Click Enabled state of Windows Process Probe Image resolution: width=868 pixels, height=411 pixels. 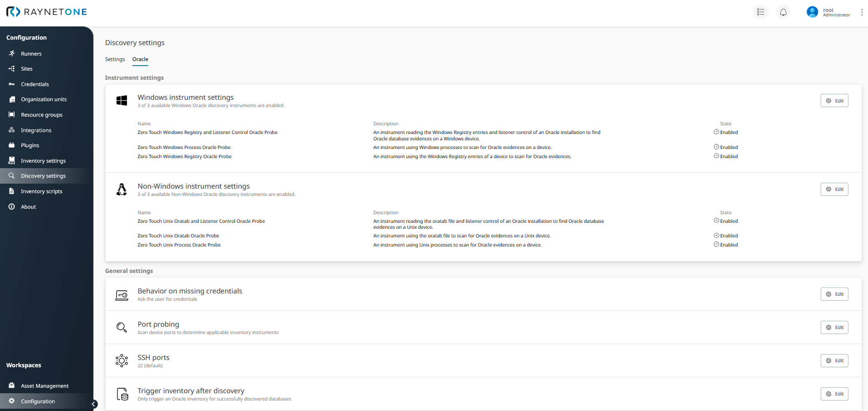726,147
